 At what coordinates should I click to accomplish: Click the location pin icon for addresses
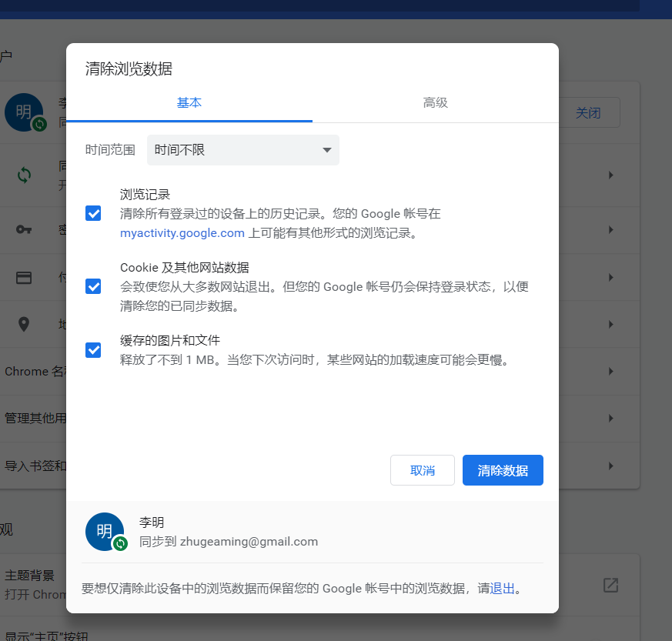tap(23, 324)
